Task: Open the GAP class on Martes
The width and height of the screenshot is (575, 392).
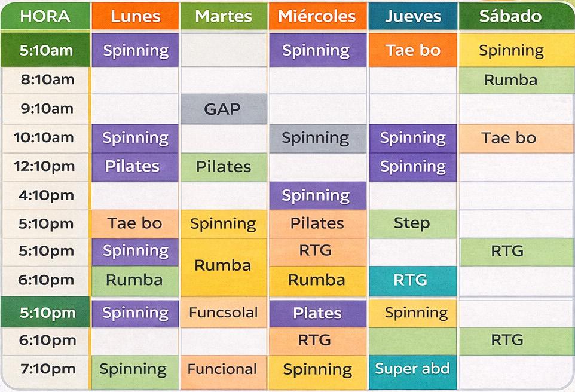Action: tap(224, 109)
